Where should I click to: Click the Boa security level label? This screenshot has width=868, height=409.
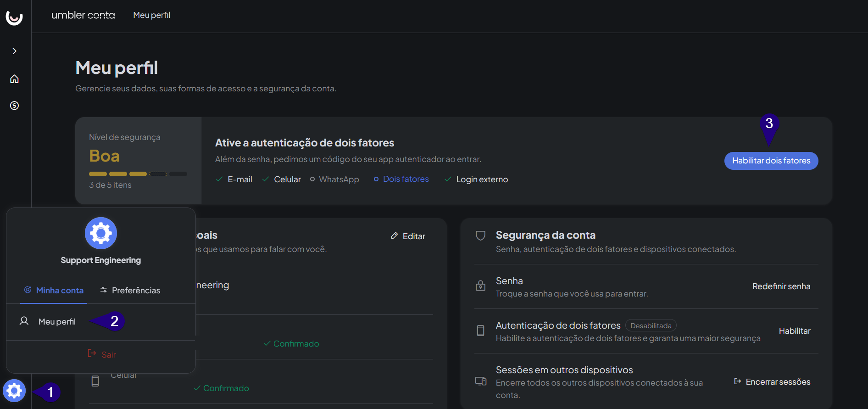tap(104, 156)
